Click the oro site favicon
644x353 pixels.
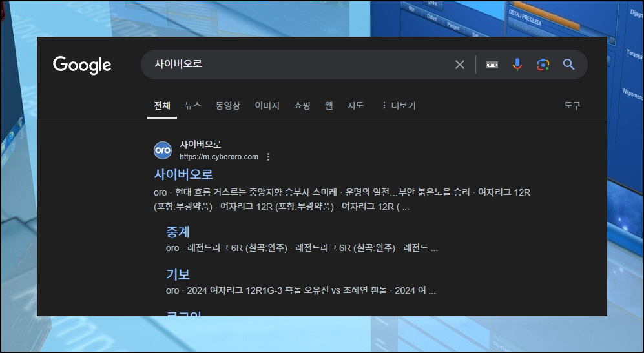click(x=163, y=150)
